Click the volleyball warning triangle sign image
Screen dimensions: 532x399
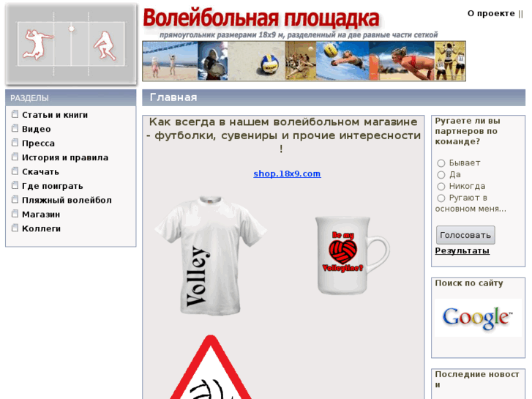[210, 367]
